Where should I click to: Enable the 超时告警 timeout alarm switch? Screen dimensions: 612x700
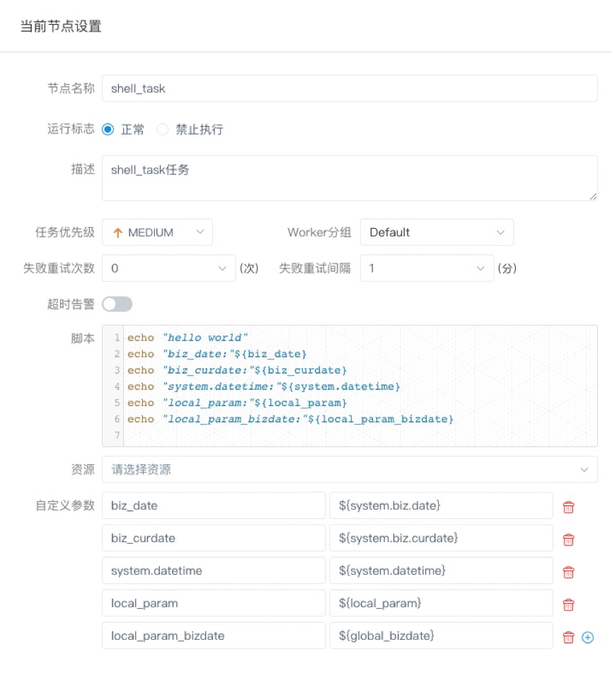point(117,304)
